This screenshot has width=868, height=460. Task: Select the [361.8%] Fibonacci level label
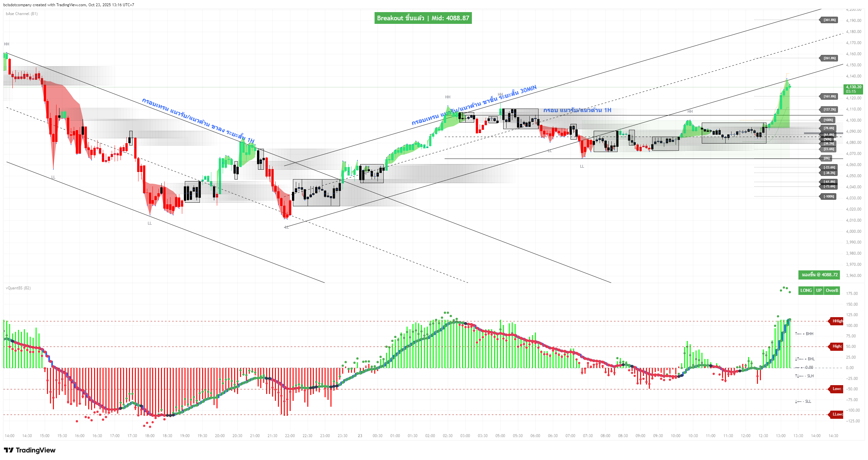coord(829,20)
